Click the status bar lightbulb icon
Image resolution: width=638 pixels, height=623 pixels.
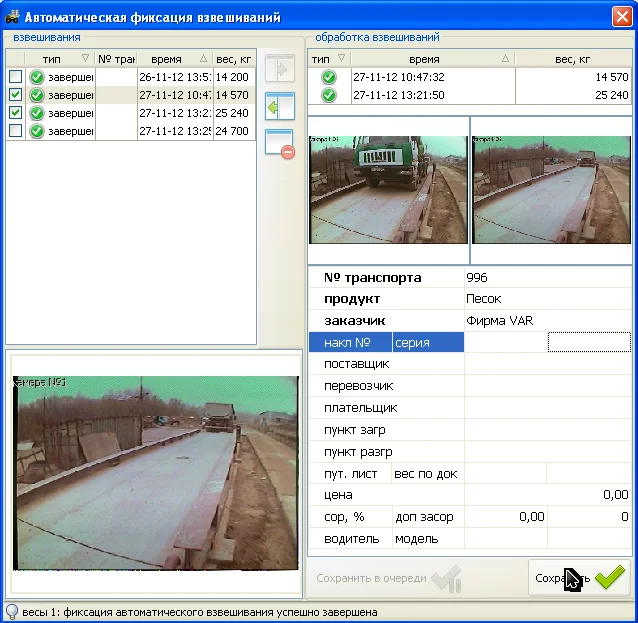click(11, 611)
